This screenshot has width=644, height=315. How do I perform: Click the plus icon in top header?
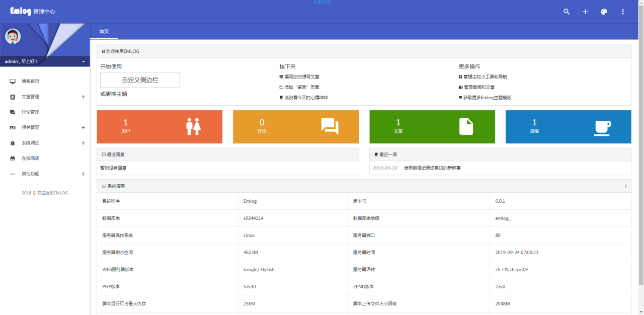585,12
